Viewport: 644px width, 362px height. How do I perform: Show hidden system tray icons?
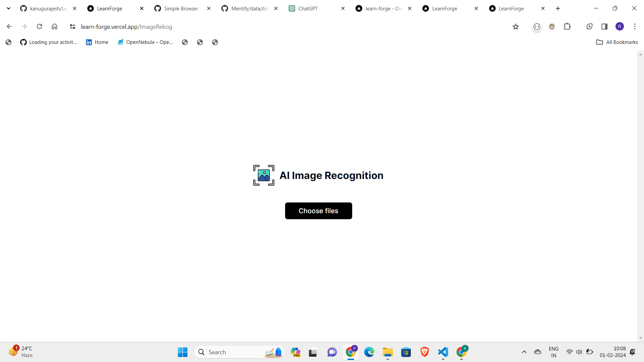pyautogui.click(x=524, y=352)
